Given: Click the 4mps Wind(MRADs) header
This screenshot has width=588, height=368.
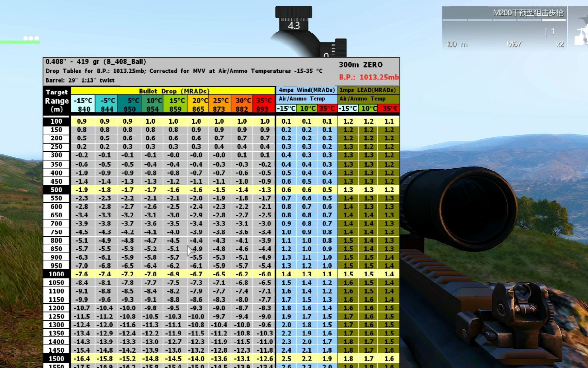Looking at the screenshot, I should (307, 90).
